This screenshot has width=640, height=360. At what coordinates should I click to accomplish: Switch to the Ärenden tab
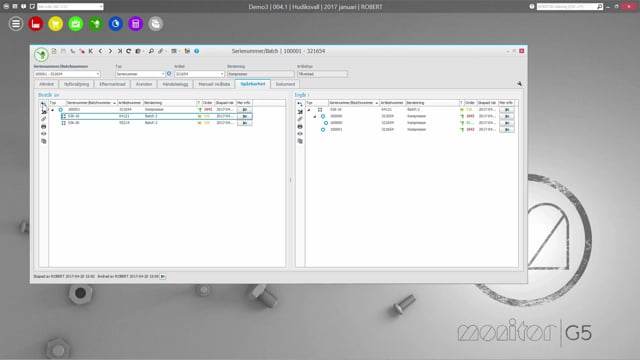[144, 84]
